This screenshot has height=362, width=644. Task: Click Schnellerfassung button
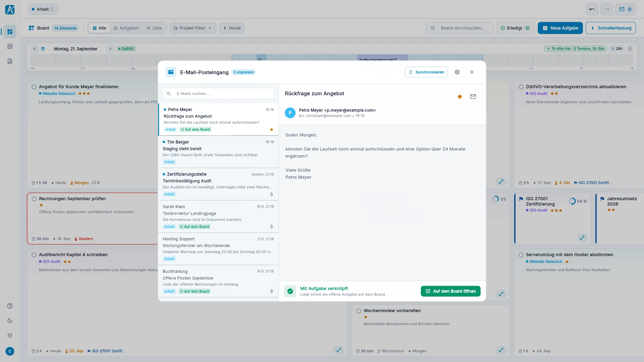pyautogui.click(x=610, y=28)
